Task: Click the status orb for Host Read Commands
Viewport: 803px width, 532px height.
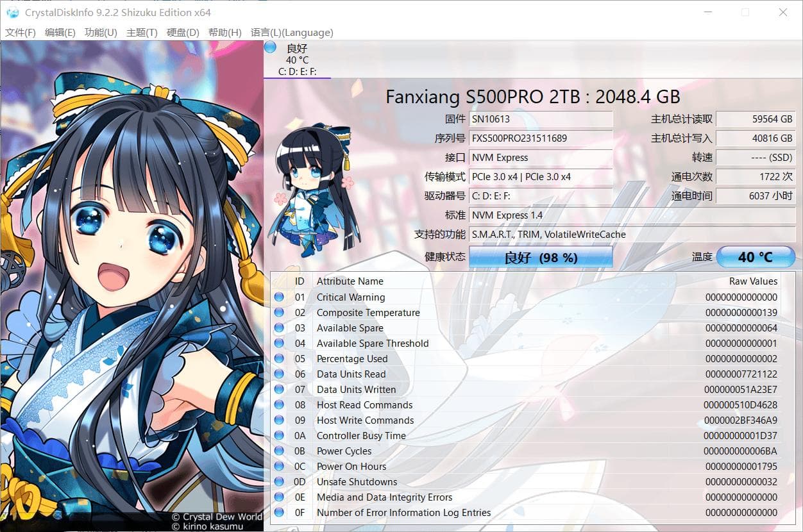Action: 279,404
